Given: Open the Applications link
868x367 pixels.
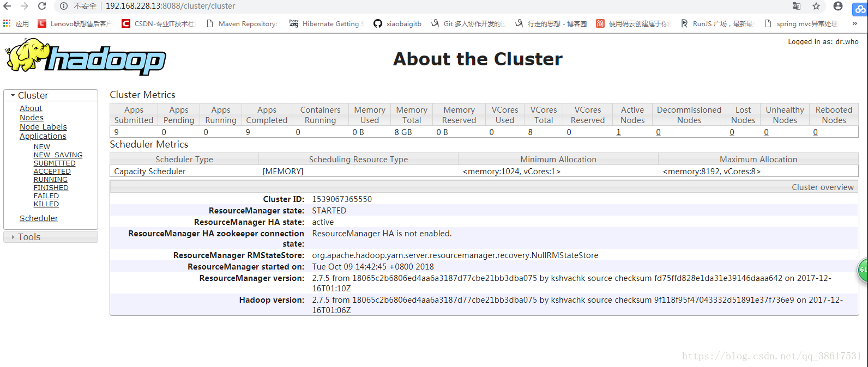Looking at the screenshot, I should [43, 136].
